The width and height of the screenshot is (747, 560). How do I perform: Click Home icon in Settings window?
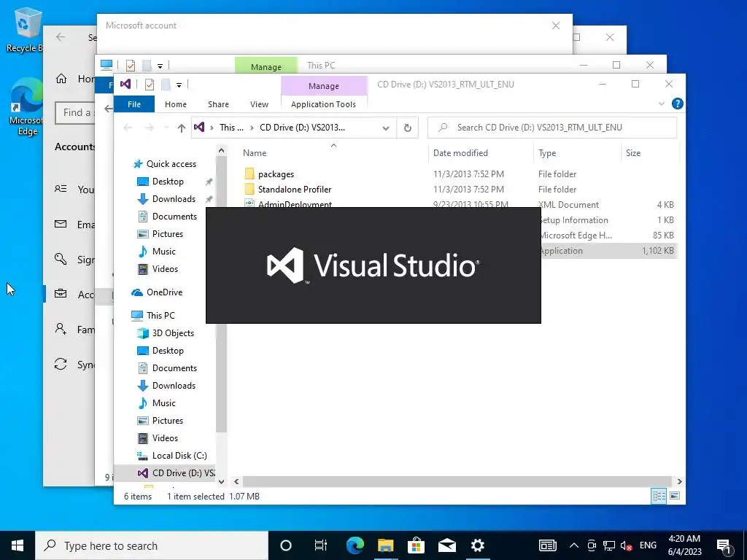(x=61, y=79)
